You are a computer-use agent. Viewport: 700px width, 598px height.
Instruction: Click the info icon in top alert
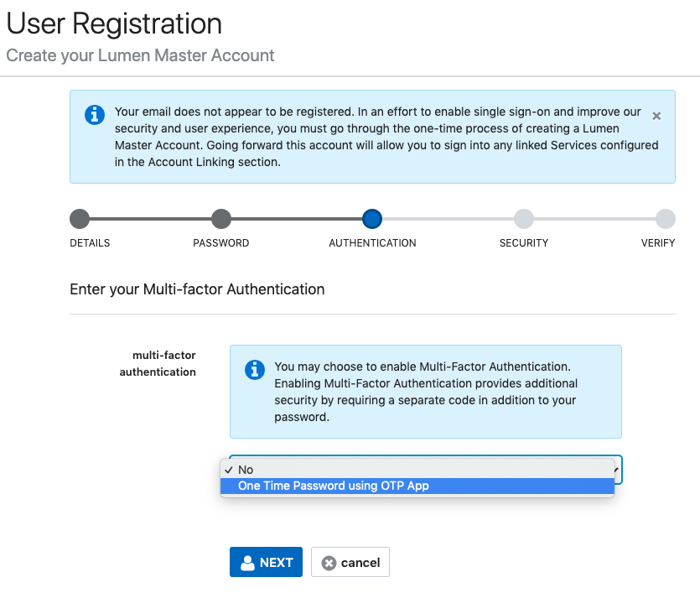click(95, 115)
